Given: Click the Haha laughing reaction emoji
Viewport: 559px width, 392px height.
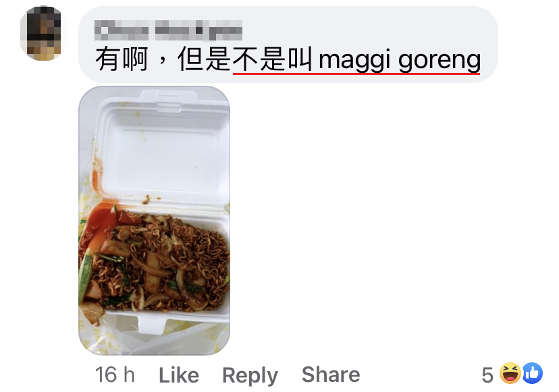Looking at the screenshot, I should tap(510, 374).
